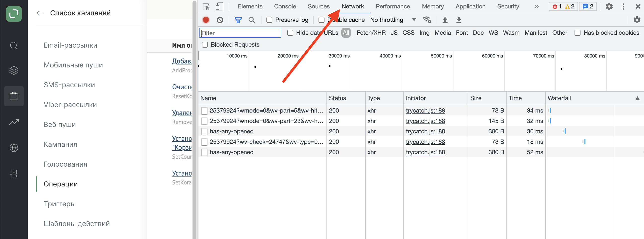
Task: Open the globe icon in sidebar
Action: click(14, 148)
